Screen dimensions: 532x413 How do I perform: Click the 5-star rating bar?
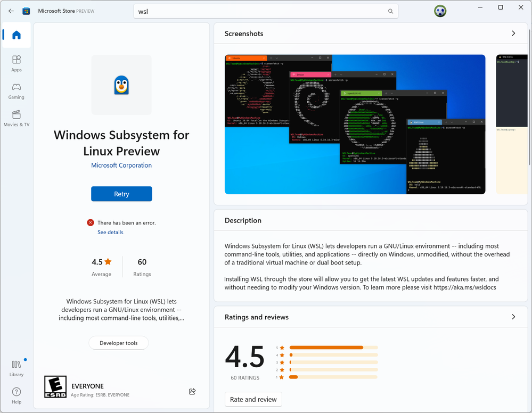click(333, 348)
